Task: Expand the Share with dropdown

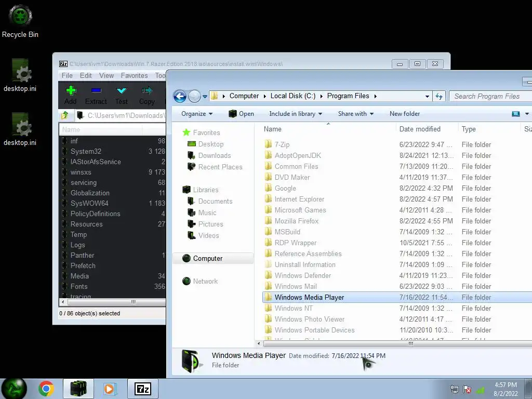Action: point(355,114)
